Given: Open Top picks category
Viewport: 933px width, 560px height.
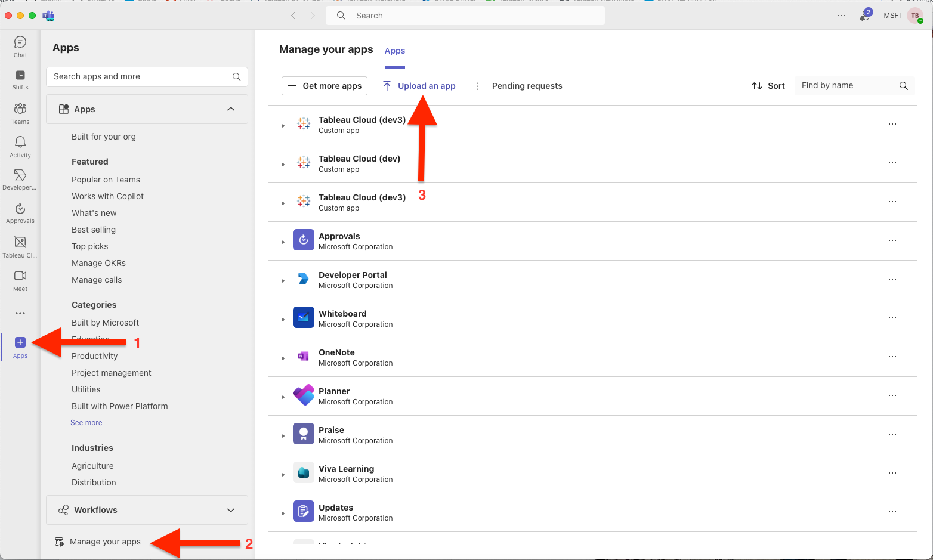Looking at the screenshot, I should coord(90,246).
